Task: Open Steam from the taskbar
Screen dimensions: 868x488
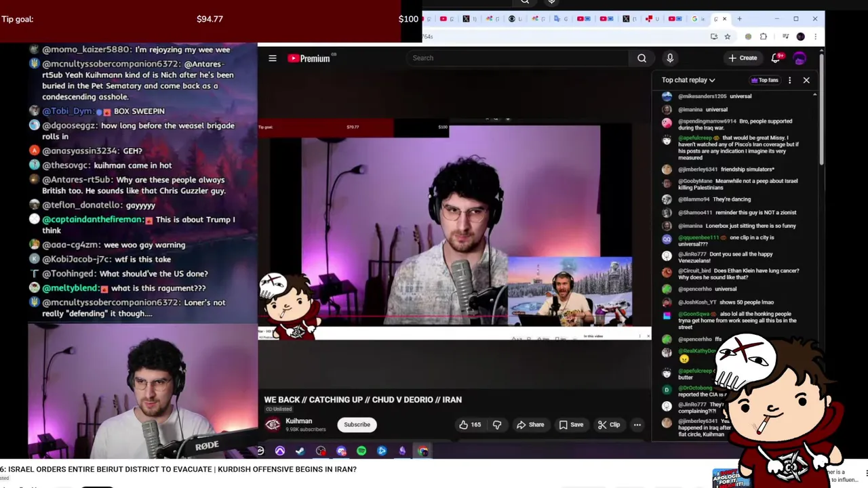Action: coord(300,451)
